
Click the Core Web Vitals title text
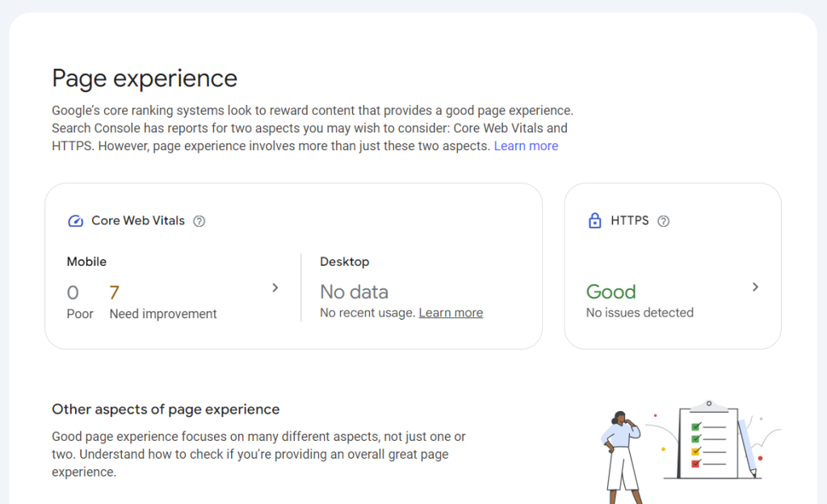[x=138, y=220]
